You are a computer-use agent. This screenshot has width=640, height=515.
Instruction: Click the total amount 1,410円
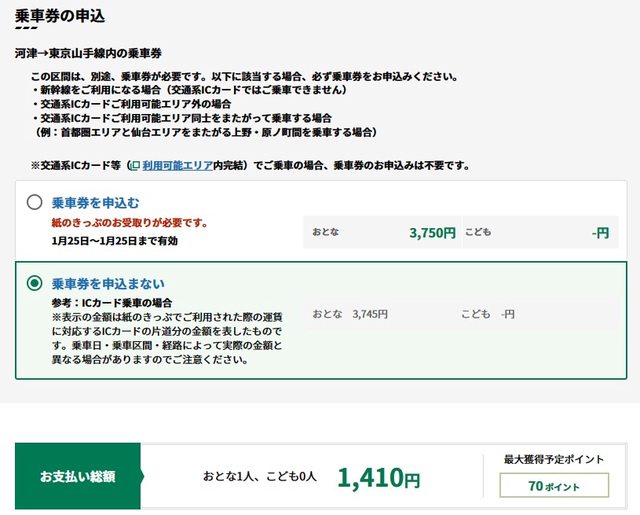(x=378, y=478)
